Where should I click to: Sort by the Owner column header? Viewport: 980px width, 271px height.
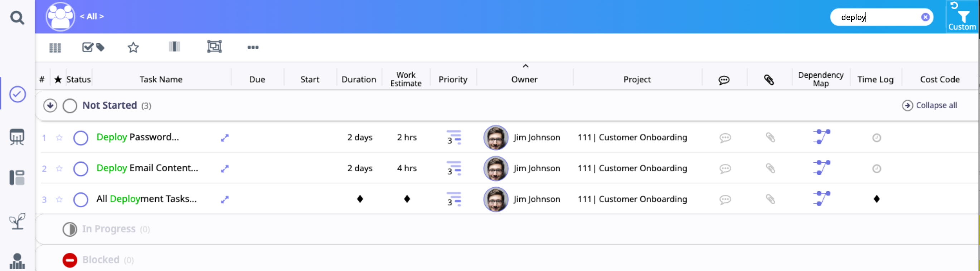pos(524,79)
